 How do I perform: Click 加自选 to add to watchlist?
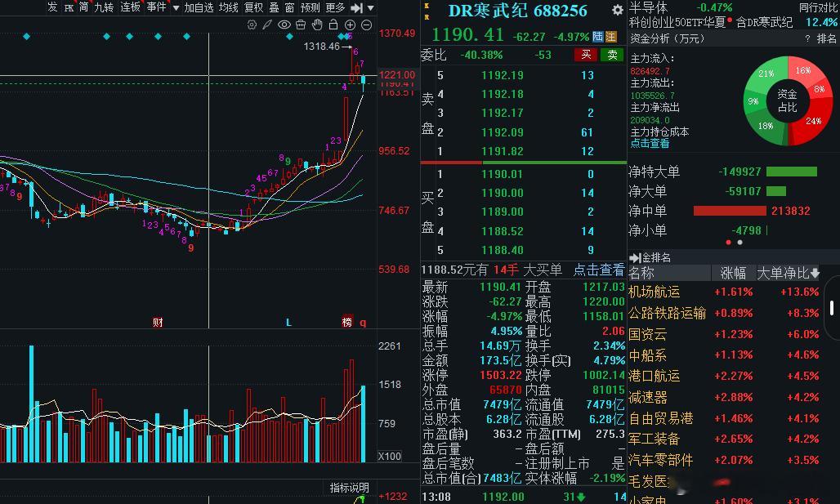(199, 7)
